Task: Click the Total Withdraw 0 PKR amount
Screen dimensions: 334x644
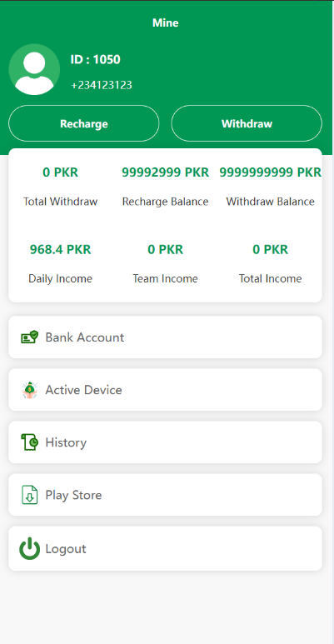Action: 61,172
